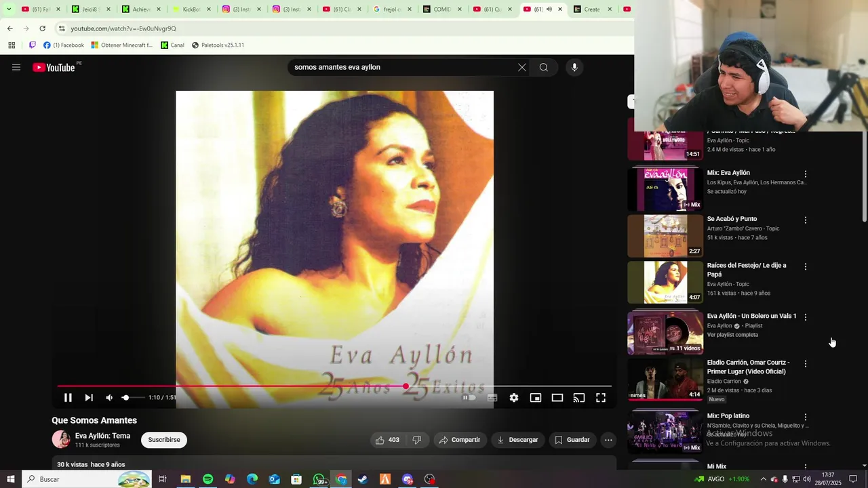Open the YouTube guide hamburger menu
The image size is (868, 488).
[16, 67]
